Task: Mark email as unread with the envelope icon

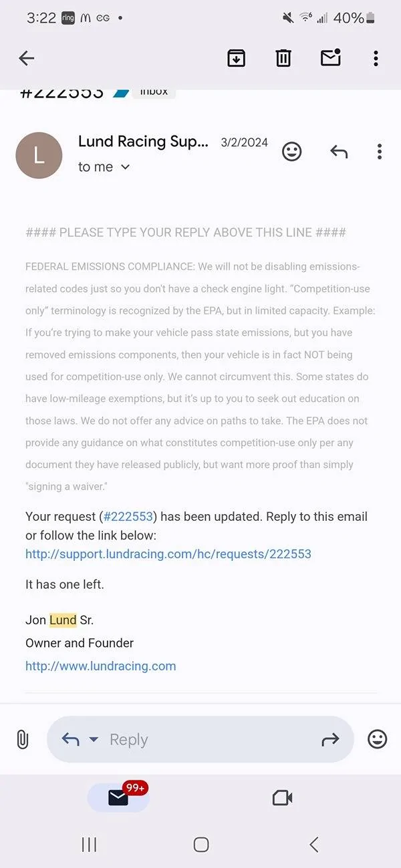Action: (331, 58)
